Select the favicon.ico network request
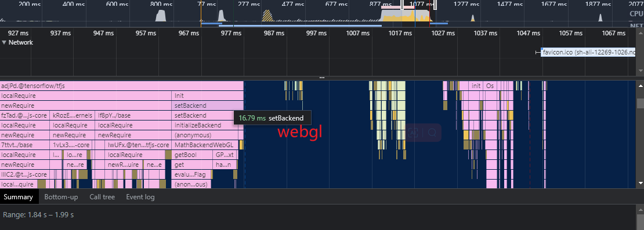644x230 pixels. click(588, 52)
